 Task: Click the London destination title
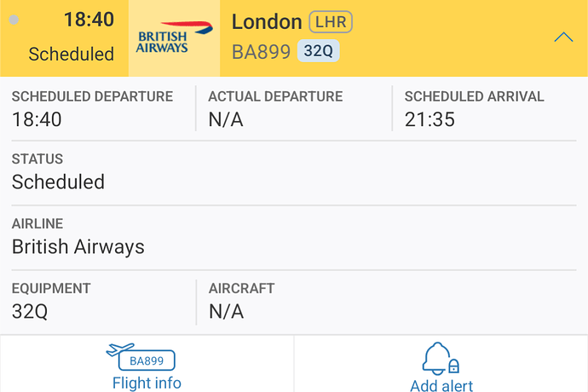[x=267, y=22]
